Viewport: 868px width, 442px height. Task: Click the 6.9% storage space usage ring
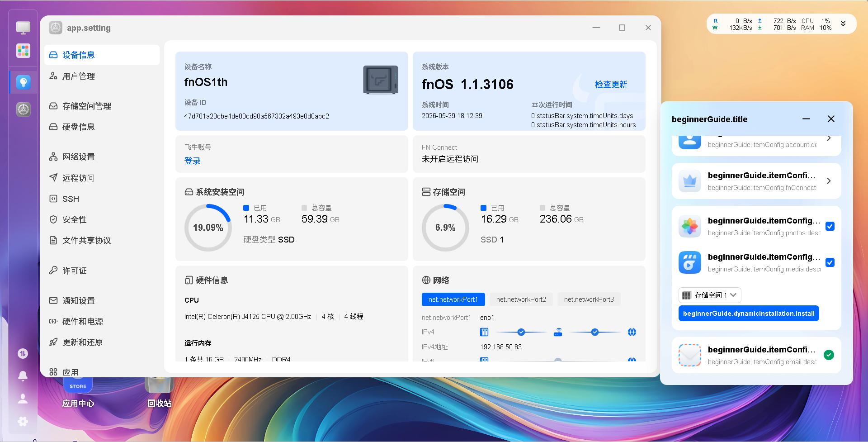(x=445, y=228)
